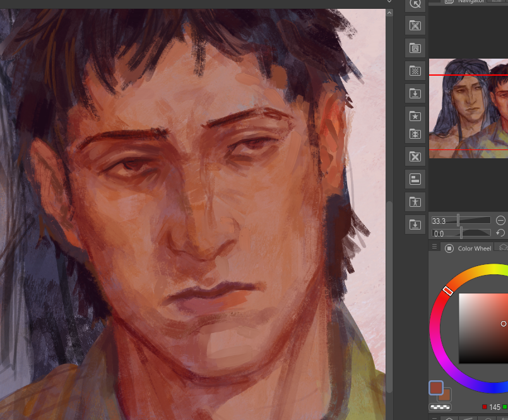Click the white corner of saturation square
The height and width of the screenshot is (420, 508).
click(x=461, y=296)
